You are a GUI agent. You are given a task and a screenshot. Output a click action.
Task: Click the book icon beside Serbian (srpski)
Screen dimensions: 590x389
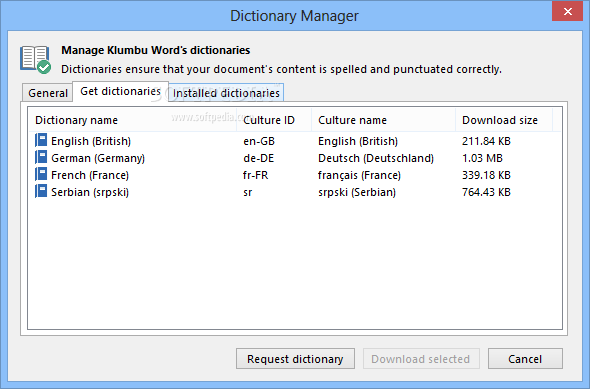tap(41, 191)
